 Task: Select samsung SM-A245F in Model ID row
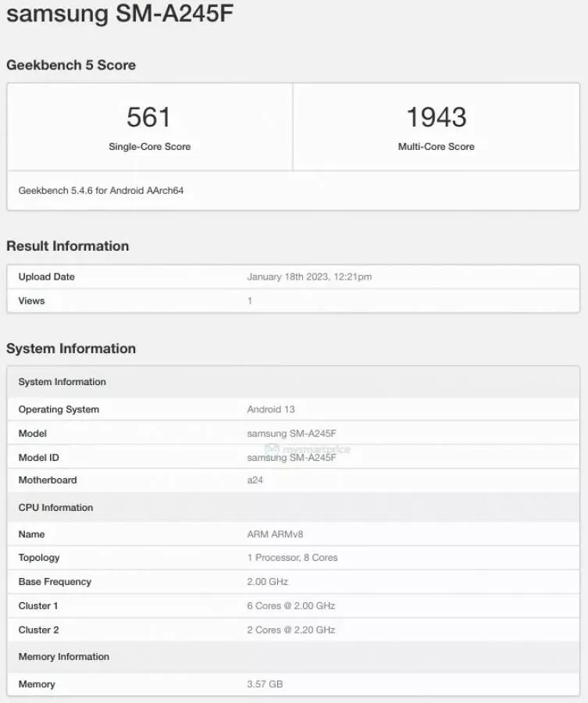[291, 458]
